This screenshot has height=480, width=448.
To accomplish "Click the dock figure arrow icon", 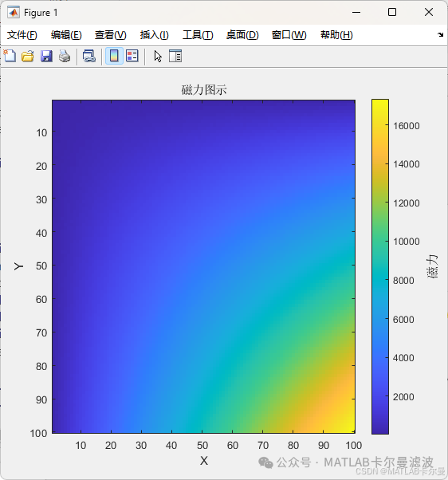I will tap(440, 34).
